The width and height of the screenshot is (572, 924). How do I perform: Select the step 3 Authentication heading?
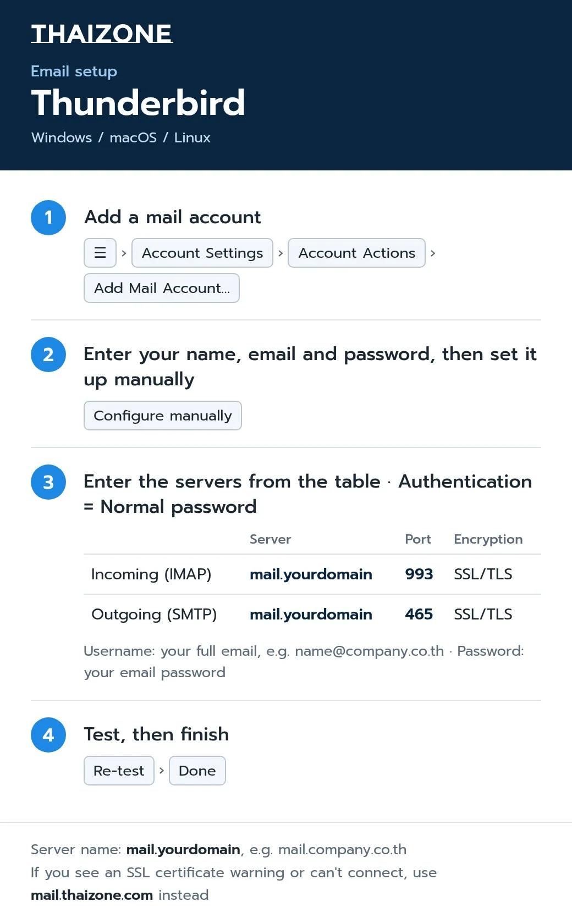(x=308, y=494)
